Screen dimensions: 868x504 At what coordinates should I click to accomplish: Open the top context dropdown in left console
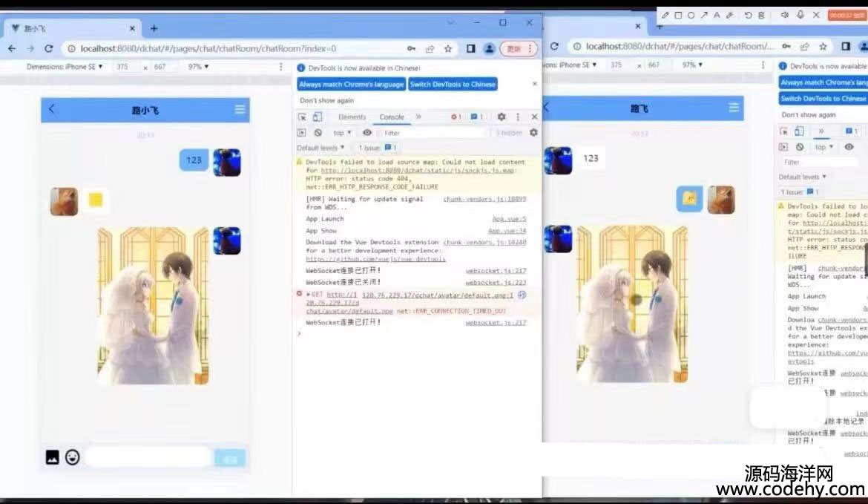point(342,133)
